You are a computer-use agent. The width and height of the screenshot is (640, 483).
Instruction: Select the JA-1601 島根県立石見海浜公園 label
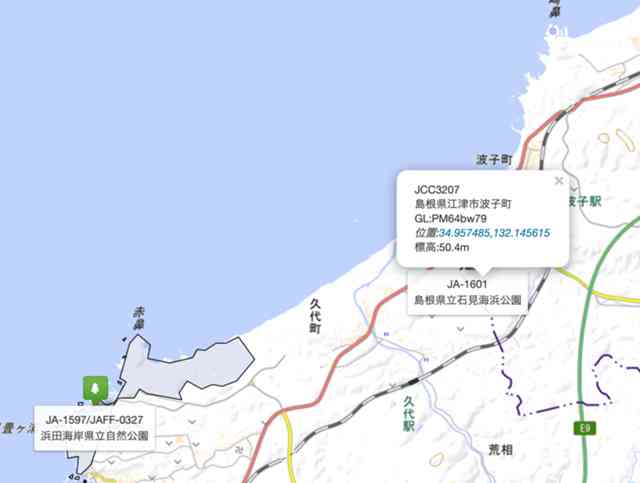[467, 292]
